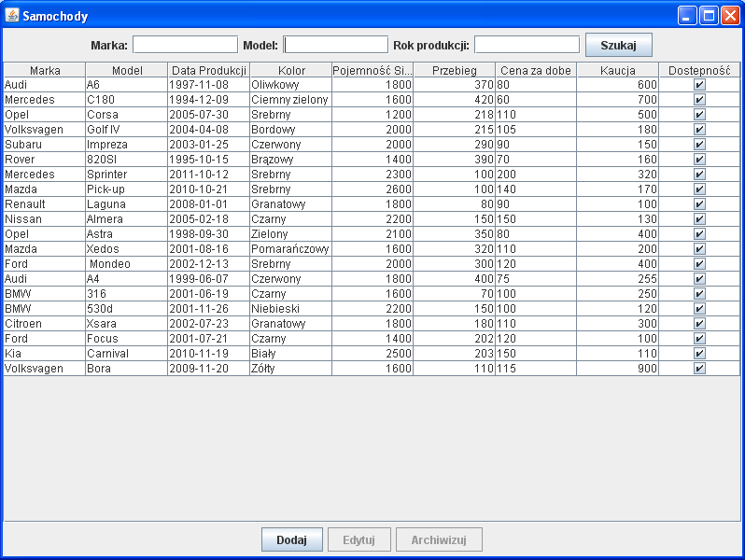Toggle availability for Volksvagen Bora

pos(699,369)
